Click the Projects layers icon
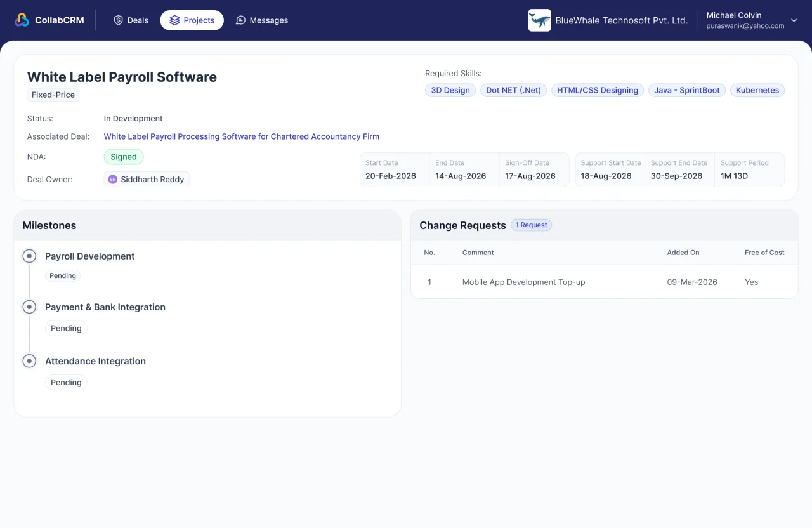This screenshot has width=812, height=528. [174, 20]
